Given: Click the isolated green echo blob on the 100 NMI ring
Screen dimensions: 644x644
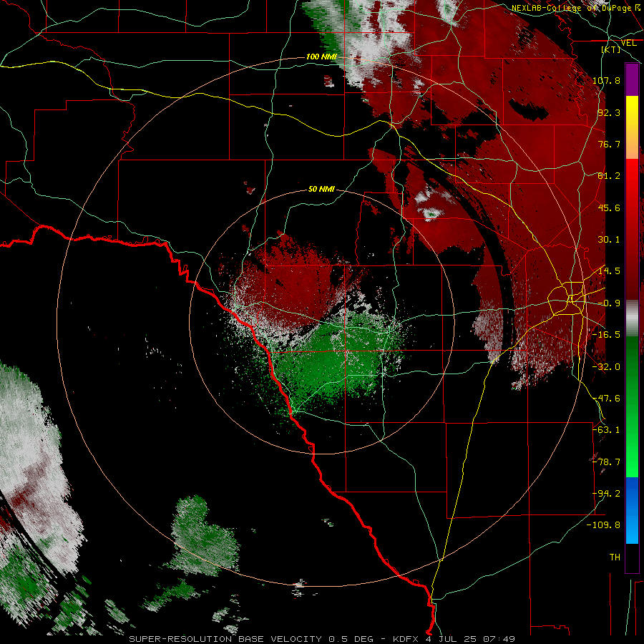Looking at the screenshot, I should 203,536.
